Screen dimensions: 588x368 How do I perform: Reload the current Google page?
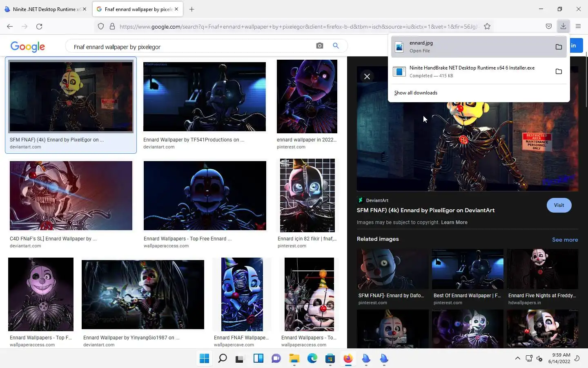[x=39, y=27]
